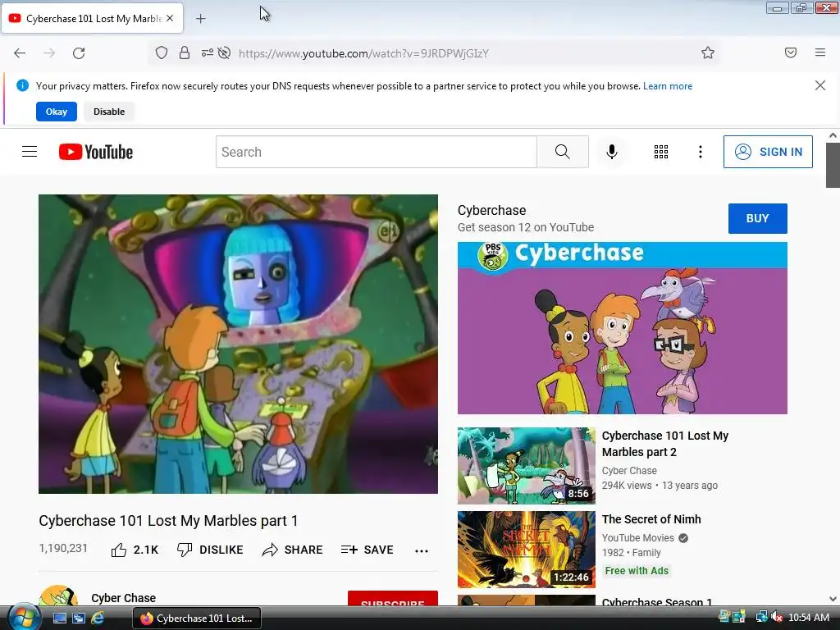This screenshot has width=840, height=630.
Task: Click Cyber Chase channel under part 2 video
Action: pyautogui.click(x=629, y=470)
